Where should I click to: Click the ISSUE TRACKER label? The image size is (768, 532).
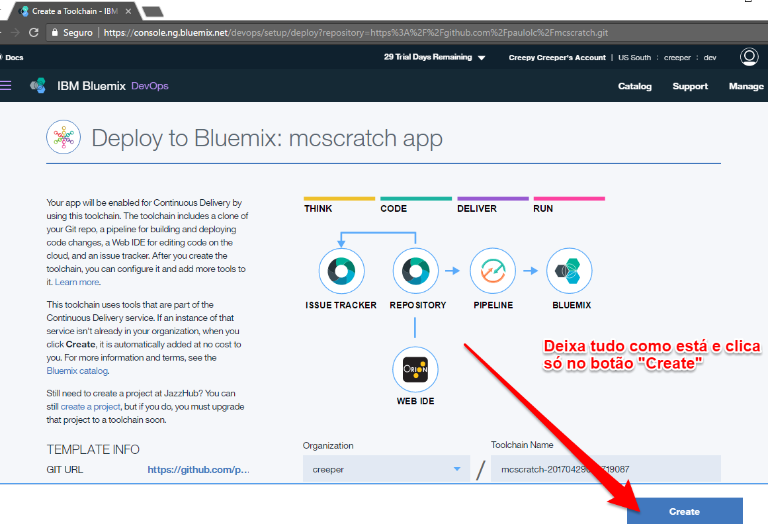(x=341, y=305)
